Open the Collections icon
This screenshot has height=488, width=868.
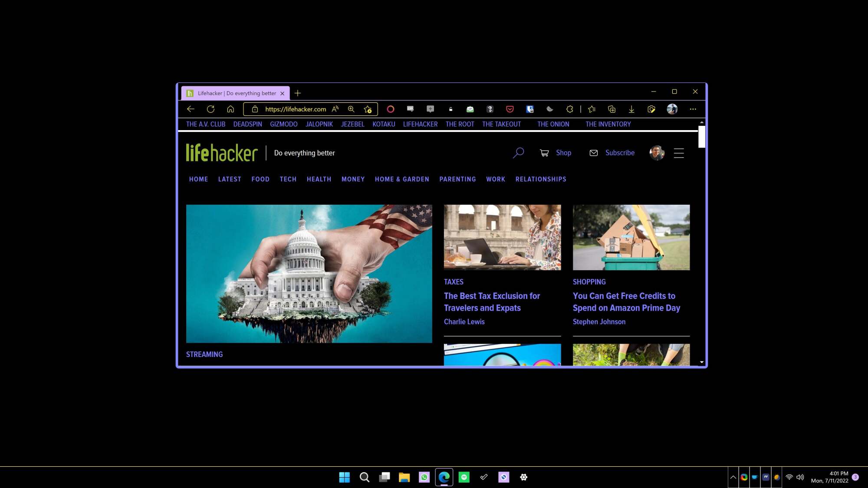pyautogui.click(x=612, y=109)
